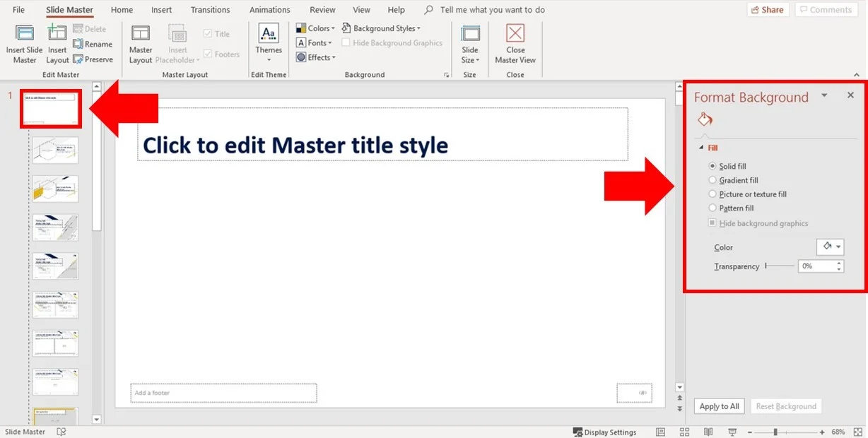Click the Apply to All button

coord(719,406)
